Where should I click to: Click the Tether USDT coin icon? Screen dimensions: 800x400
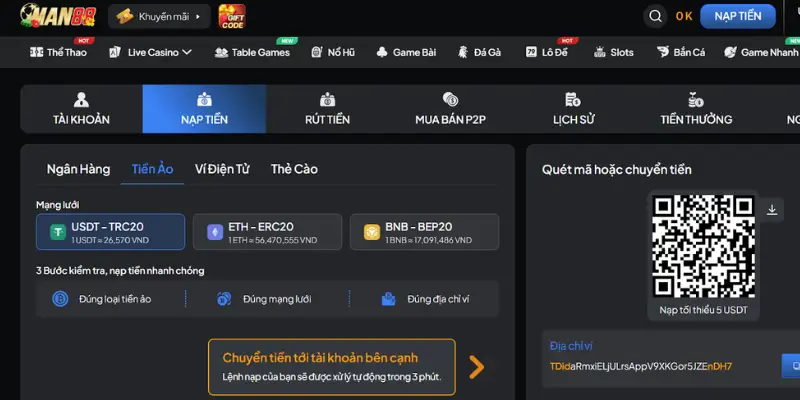(58, 232)
